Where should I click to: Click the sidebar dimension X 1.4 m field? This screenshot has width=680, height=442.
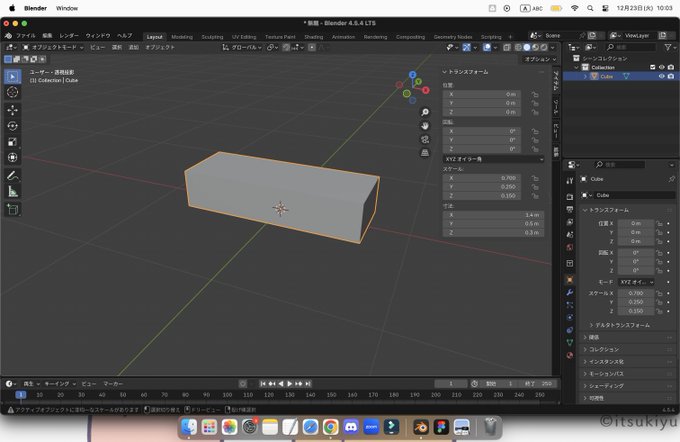(x=494, y=215)
